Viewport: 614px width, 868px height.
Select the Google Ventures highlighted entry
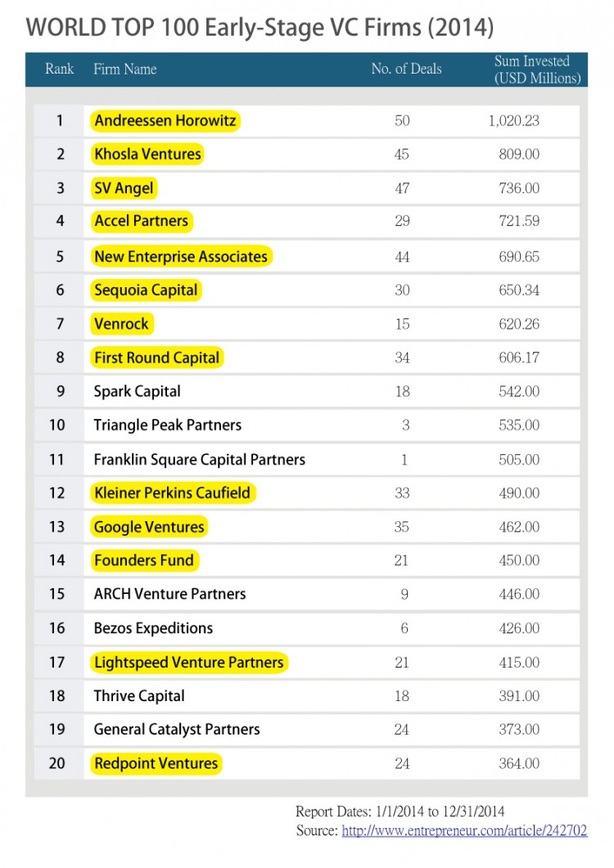pyautogui.click(x=149, y=527)
